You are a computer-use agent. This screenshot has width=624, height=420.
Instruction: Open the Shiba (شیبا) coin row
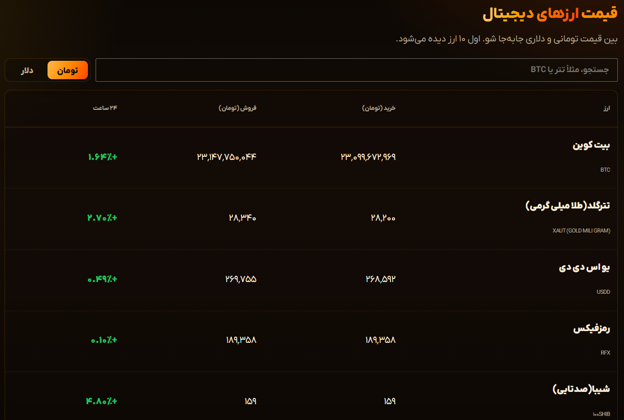(x=311, y=396)
